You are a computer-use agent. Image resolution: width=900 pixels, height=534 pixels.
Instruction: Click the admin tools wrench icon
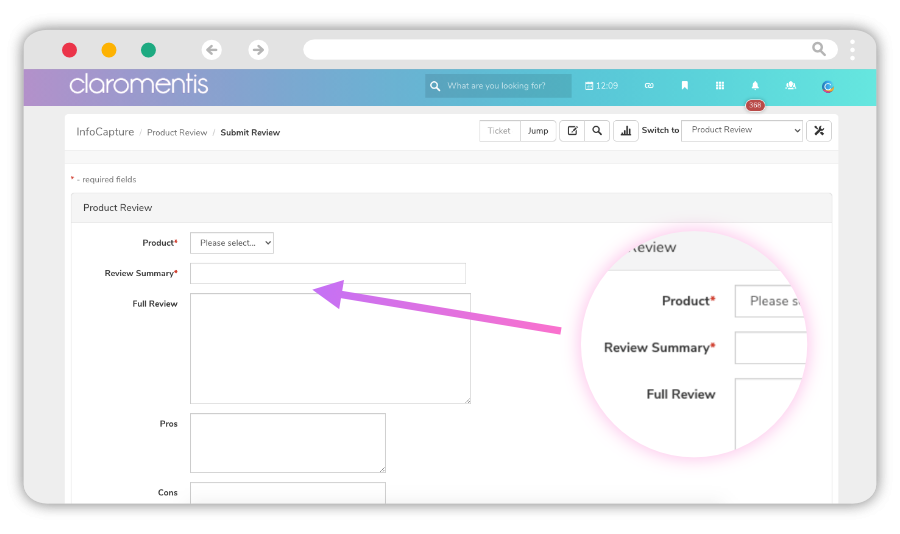[x=819, y=131]
